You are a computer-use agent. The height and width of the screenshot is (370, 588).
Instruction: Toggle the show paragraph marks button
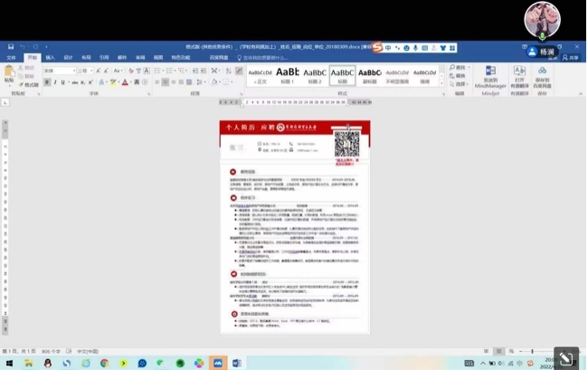coord(238,71)
